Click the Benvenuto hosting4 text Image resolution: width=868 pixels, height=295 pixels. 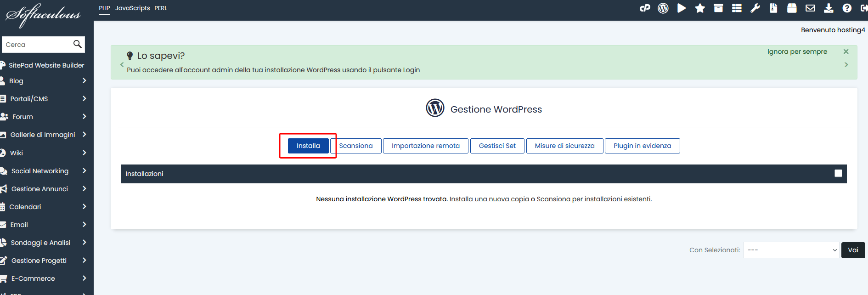(x=833, y=30)
